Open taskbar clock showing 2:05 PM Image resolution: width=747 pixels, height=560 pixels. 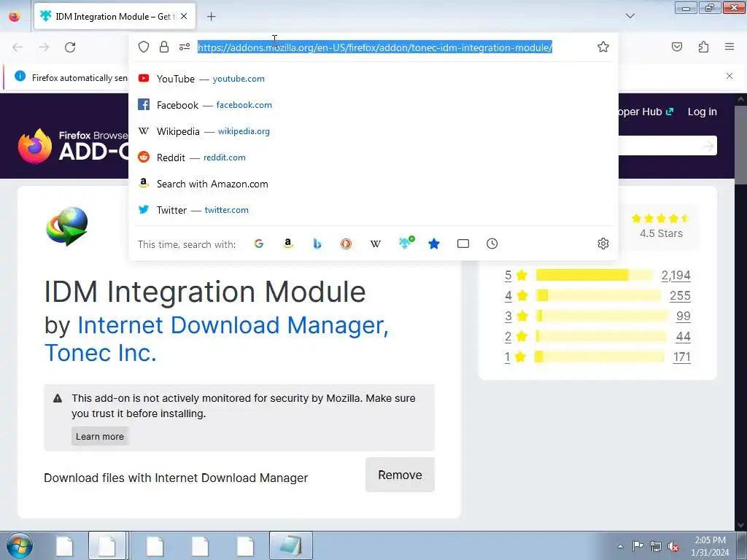[710, 546]
